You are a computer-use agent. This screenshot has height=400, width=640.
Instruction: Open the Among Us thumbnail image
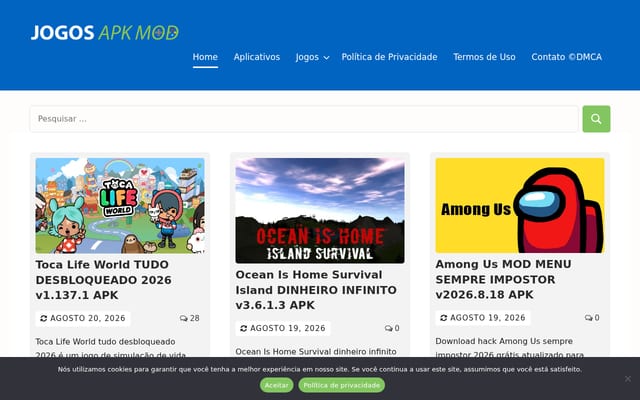[520, 205]
